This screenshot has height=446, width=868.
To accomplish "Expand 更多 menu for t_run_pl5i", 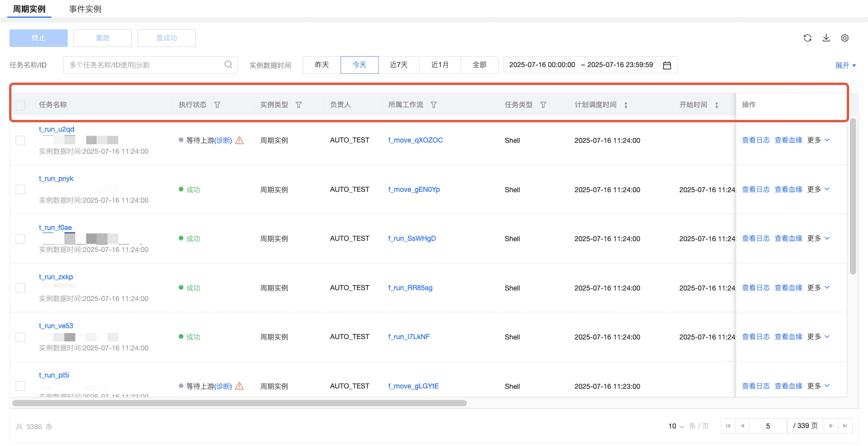I will (x=818, y=386).
